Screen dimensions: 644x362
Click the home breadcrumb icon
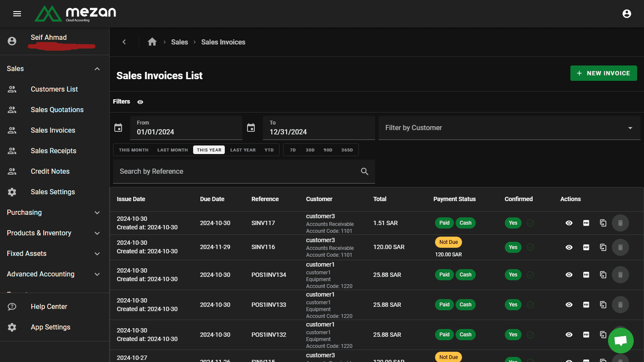point(152,42)
